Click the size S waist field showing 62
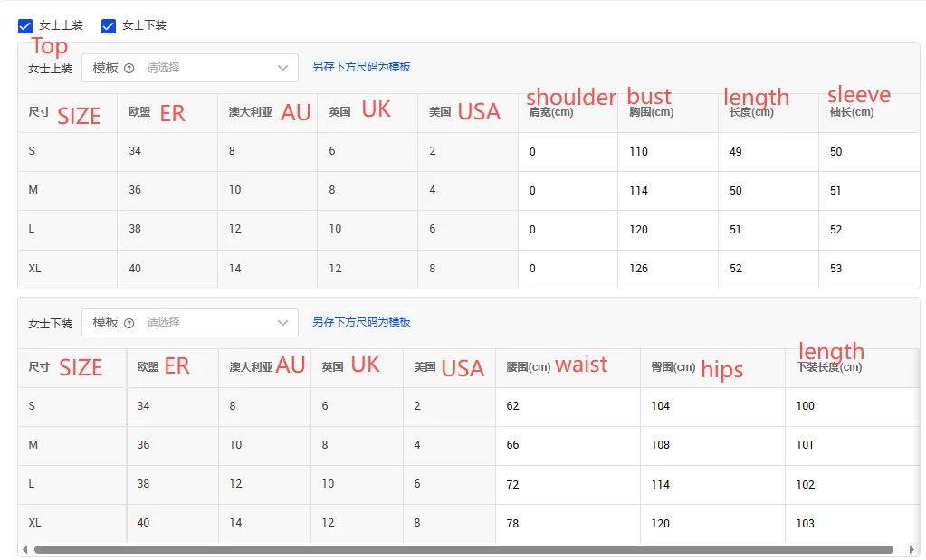The height and width of the screenshot is (560, 926). pos(567,406)
